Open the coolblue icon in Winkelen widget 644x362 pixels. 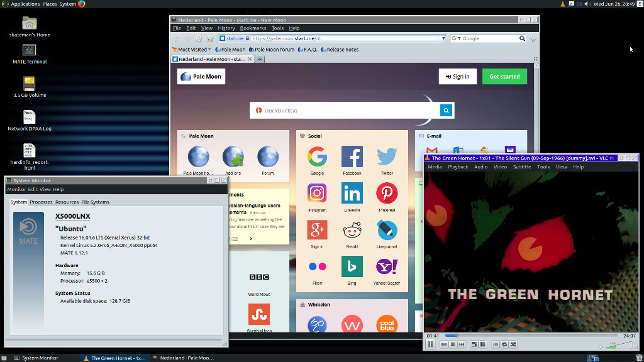click(x=387, y=324)
